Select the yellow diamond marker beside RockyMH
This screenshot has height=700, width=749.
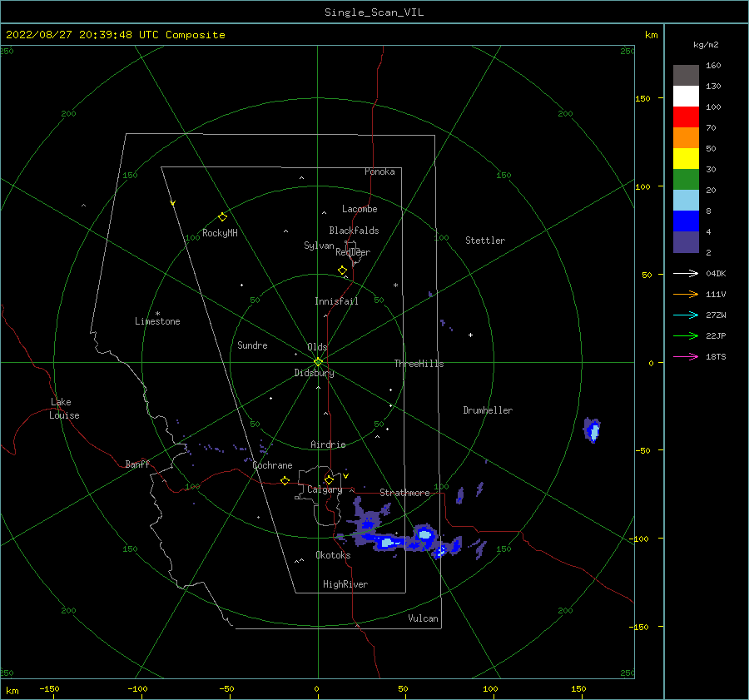(222, 217)
